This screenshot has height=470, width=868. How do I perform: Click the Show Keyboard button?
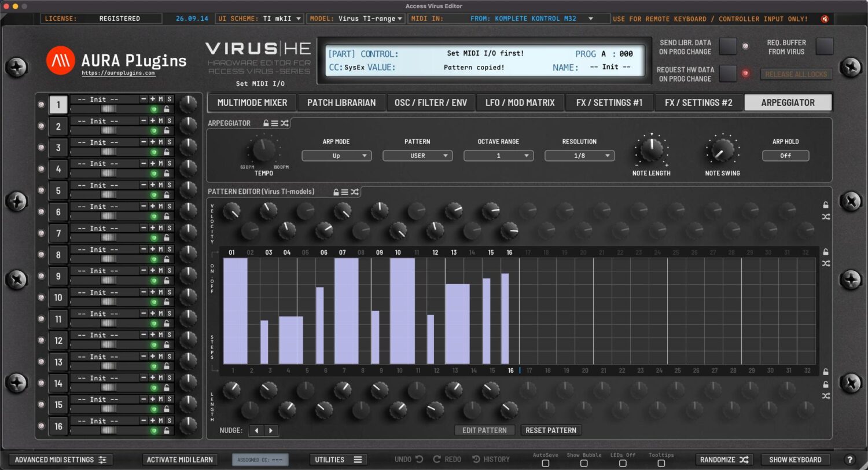point(795,460)
